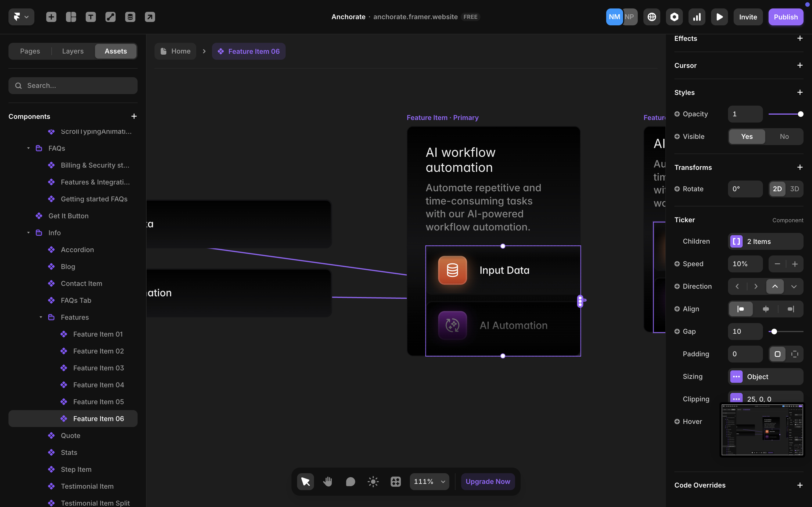Viewport: 812px width, 507px height.
Task: Select the Layout tool next to Insert
Action: coord(71,16)
